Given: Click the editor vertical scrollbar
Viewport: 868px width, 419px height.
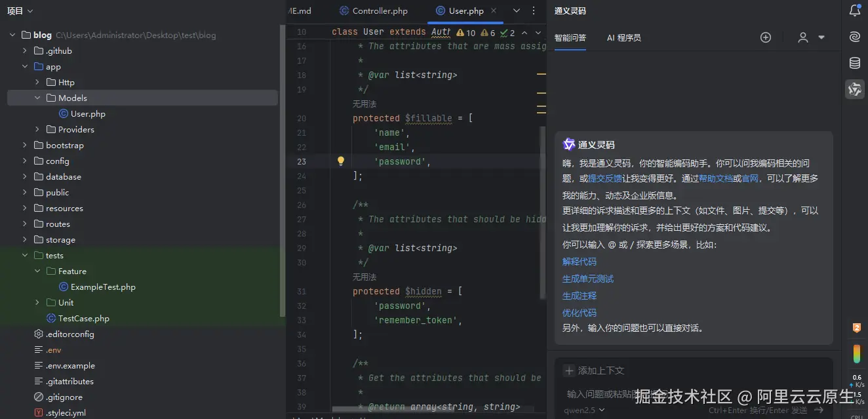Looking at the screenshot, I should click(x=542, y=213).
